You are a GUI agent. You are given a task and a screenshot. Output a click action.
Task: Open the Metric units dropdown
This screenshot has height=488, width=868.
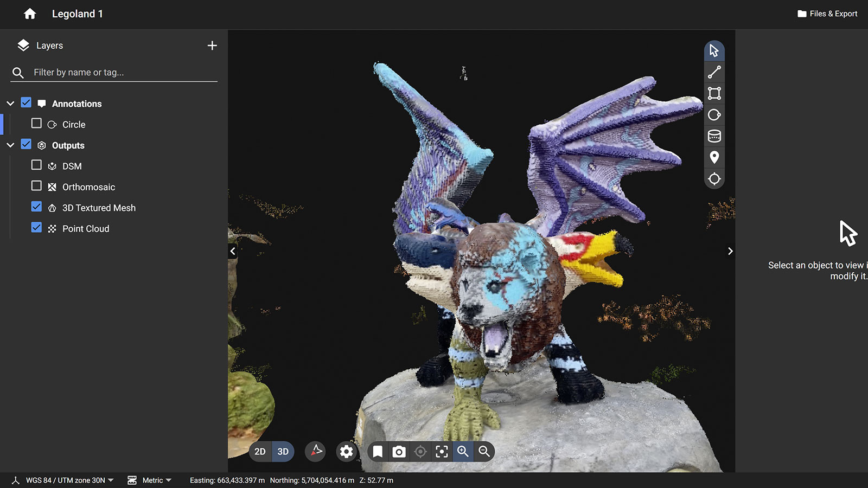(x=157, y=480)
